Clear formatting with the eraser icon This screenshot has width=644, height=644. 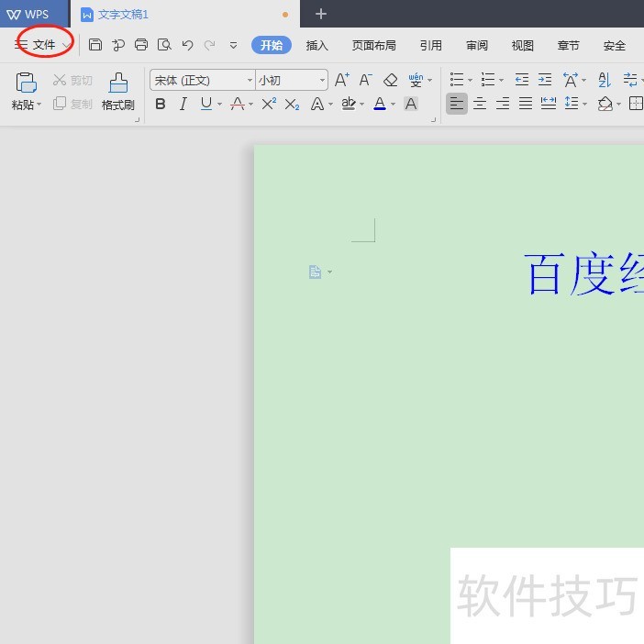390,80
